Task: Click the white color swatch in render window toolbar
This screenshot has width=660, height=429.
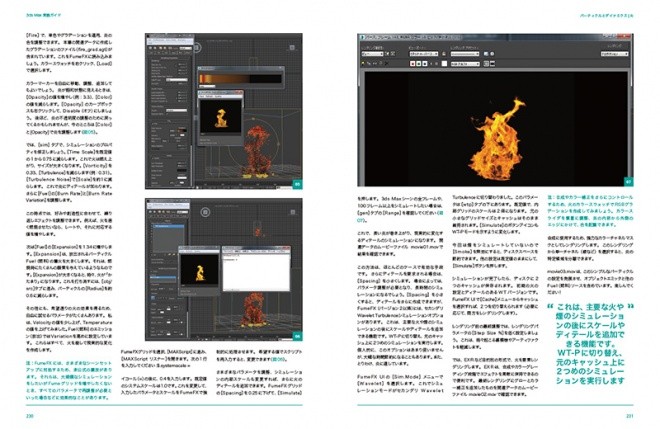Action: 444,64
